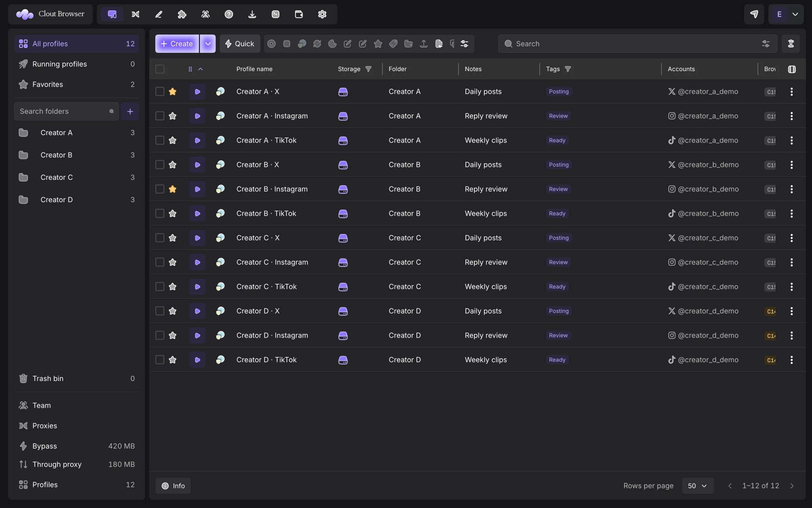The width and height of the screenshot is (812, 508).
Task: Check the Creator D · Instagram row checkbox
Action: 160,335
